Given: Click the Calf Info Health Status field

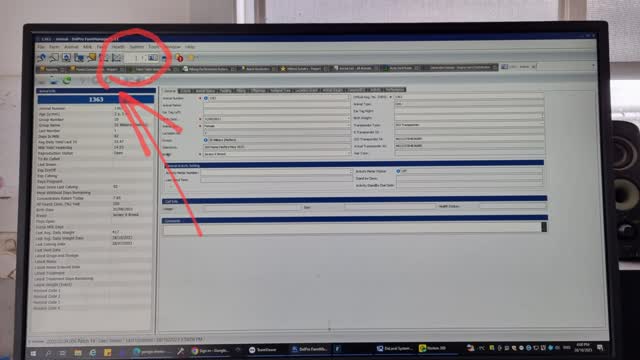Looking at the screenshot, I should (513, 207).
